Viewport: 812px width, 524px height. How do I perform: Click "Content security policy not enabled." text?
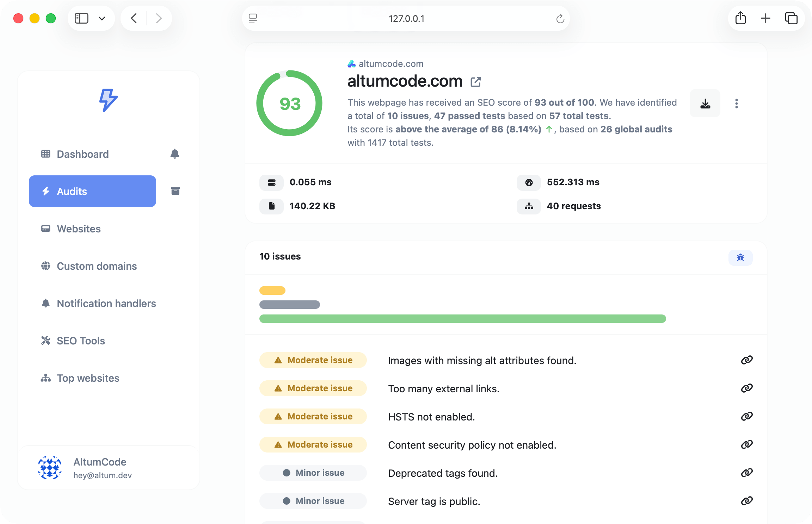point(472,445)
